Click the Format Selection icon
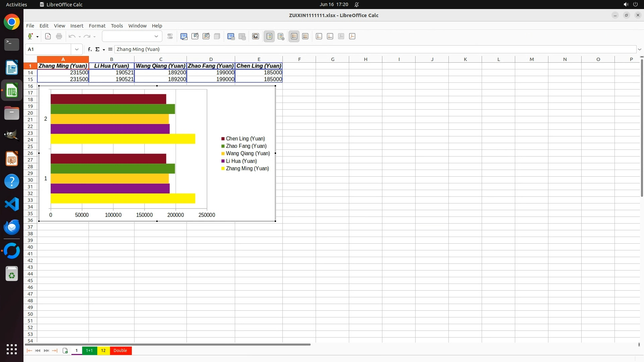This screenshot has width=644, height=362. tap(170, 36)
